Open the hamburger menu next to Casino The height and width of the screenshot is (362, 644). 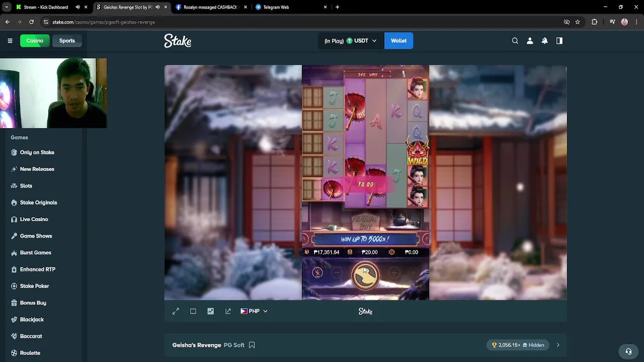[10, 41]
